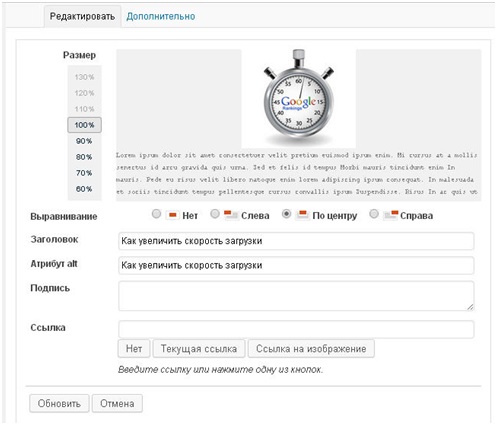
Task: Focus the Атрибут alt input field
Action: [296, 265]
